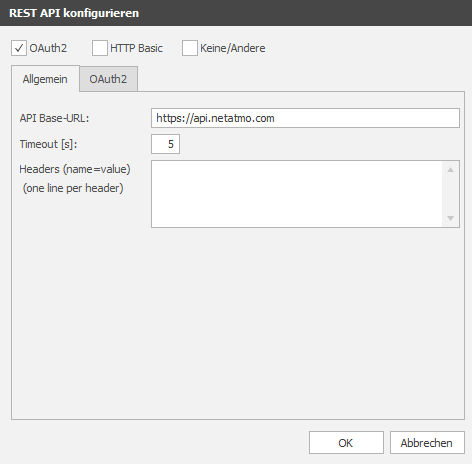Click the Headers (name=value) label

75,169
